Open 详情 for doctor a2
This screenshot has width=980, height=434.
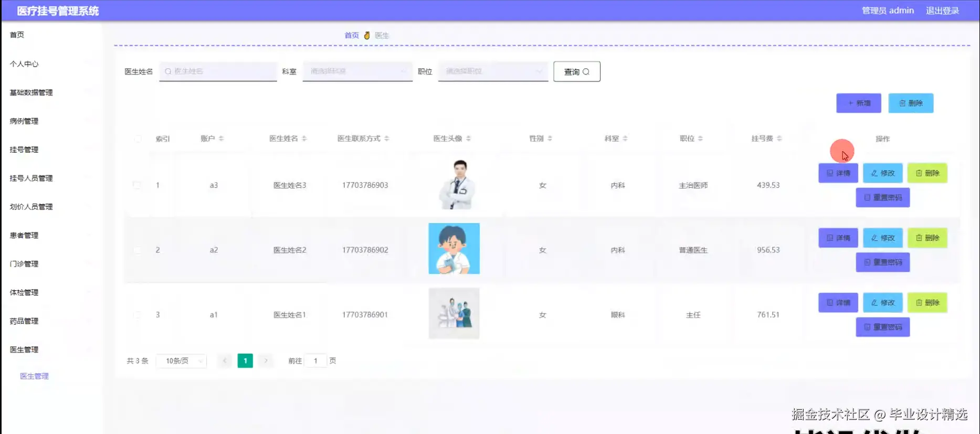838,238
